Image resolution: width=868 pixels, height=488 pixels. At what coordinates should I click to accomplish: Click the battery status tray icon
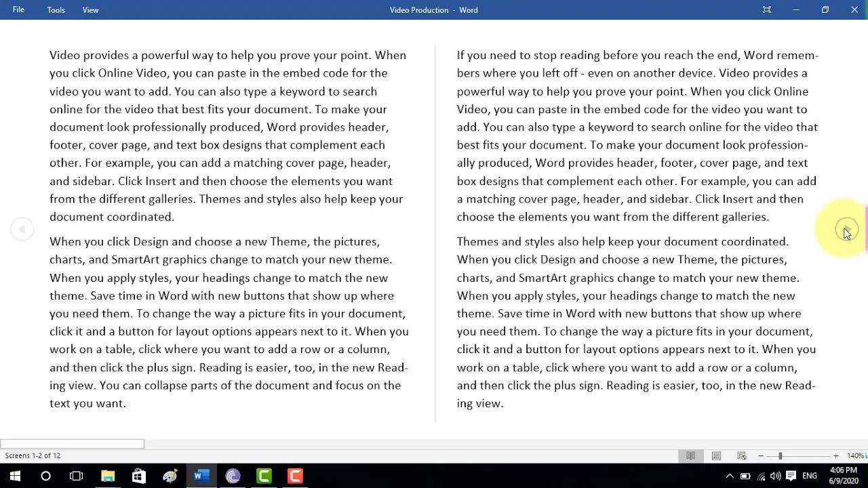[x=745, y=476]
